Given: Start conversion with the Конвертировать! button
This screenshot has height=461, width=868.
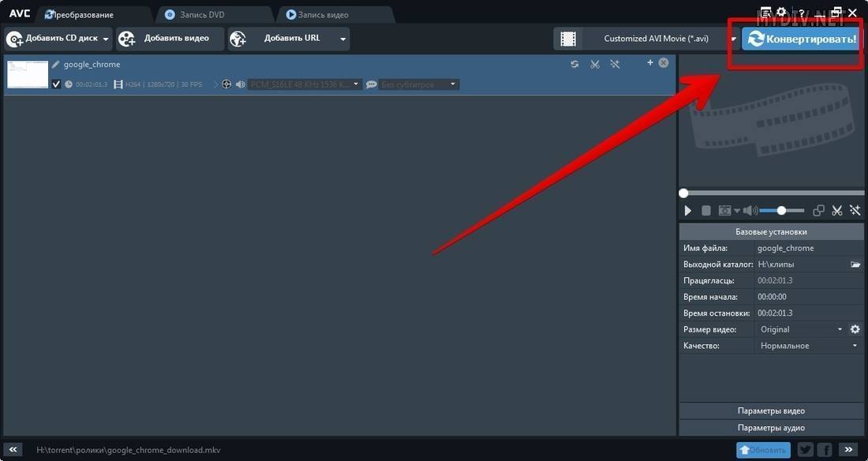Looking at the screenshot, I should [x=802, y=39].
